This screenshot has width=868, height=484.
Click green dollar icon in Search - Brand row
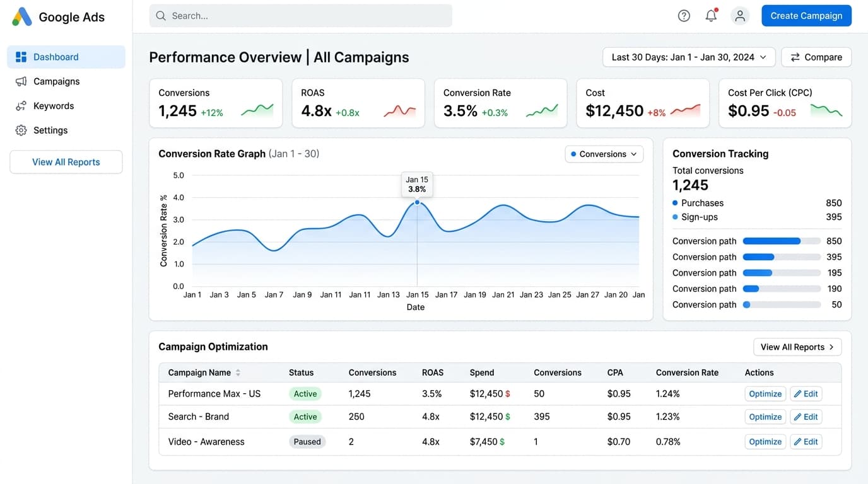point(508,417)
